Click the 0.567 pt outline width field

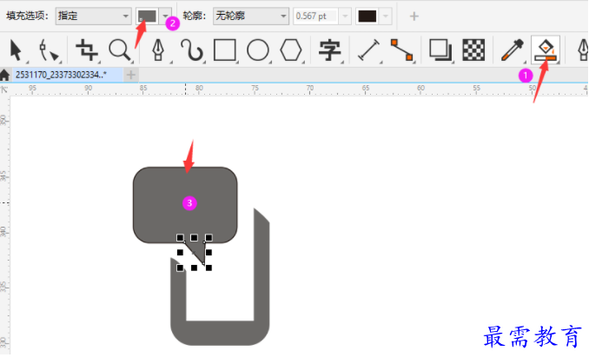tap(315, 17)
